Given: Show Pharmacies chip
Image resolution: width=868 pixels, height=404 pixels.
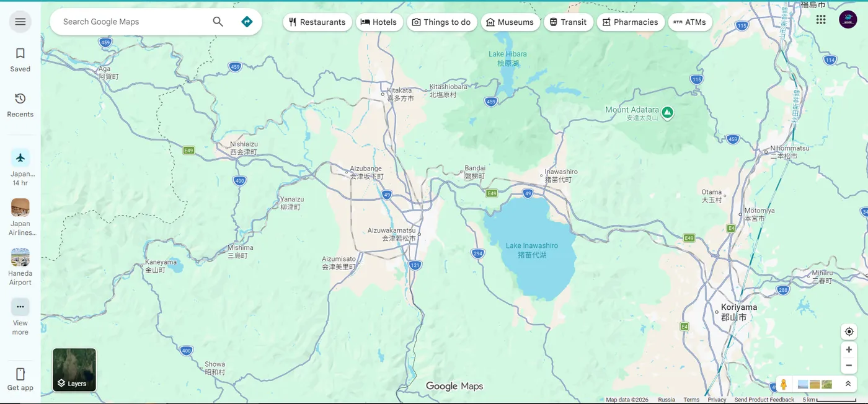Looking at the screenshot, I should 631,22.
